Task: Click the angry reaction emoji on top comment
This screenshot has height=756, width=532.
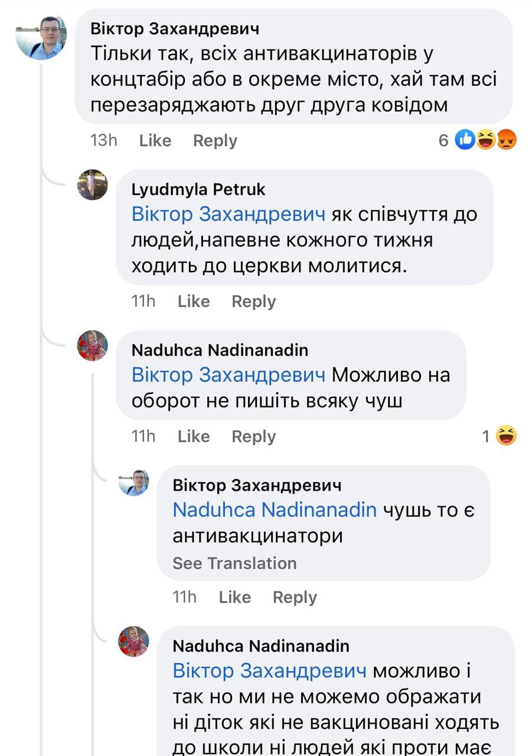Action: [506, 141]
